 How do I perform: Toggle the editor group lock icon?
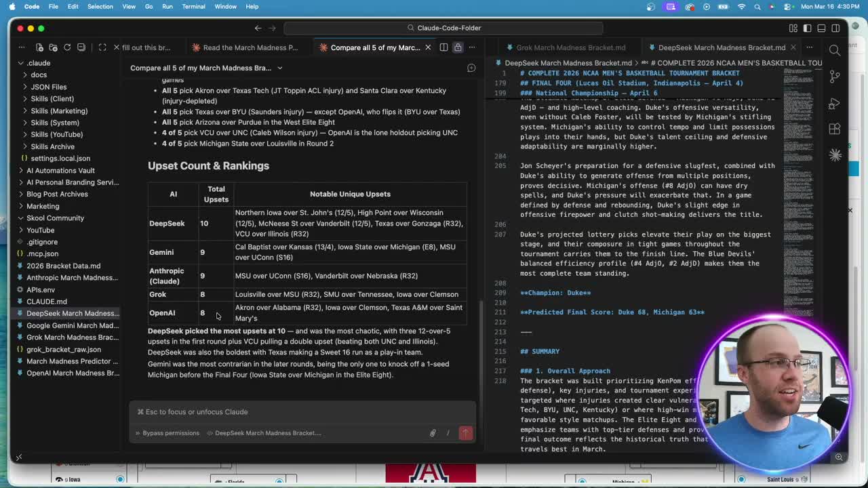coord(458,47)
